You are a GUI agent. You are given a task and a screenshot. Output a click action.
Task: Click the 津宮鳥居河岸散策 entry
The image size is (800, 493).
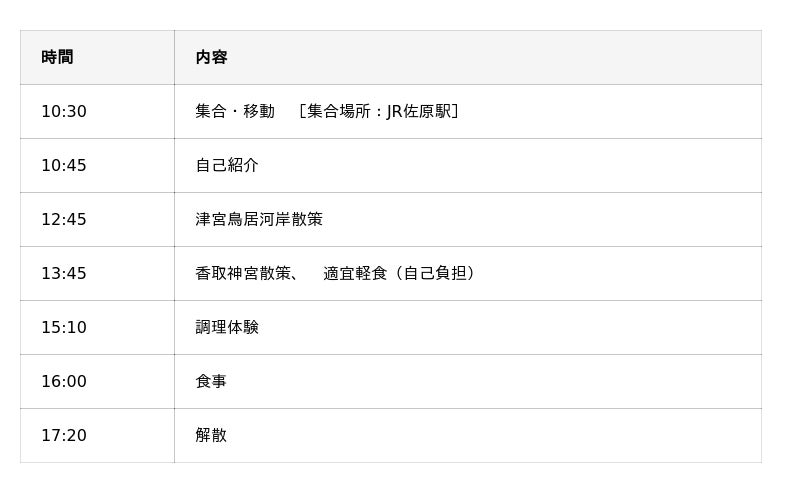(259, 220)
